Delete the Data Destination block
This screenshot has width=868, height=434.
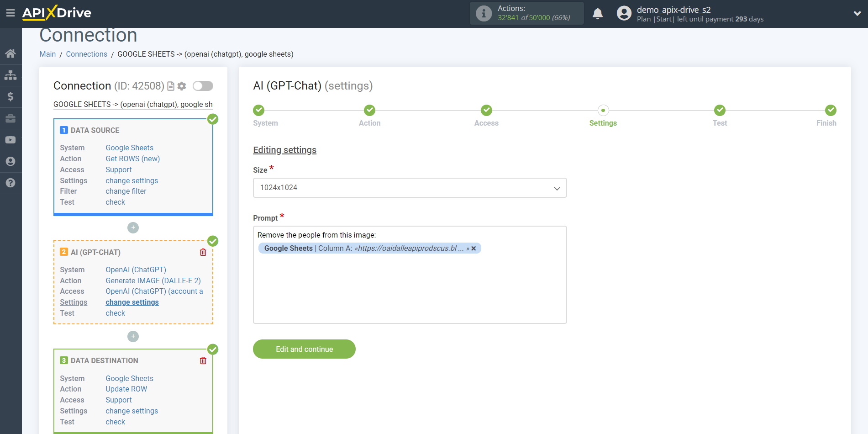[x=203, y=360]
